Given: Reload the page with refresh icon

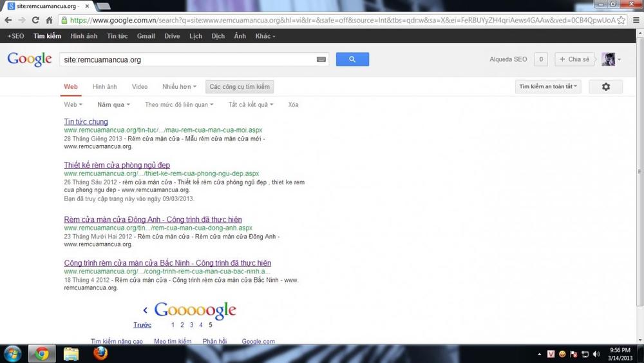Looking at the screenshot, I should [x=35, y=20].
